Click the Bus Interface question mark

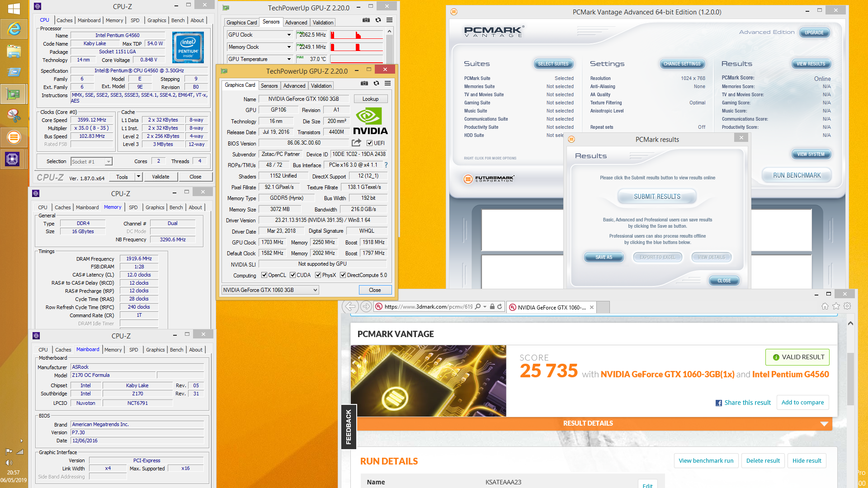coord(386,165)
